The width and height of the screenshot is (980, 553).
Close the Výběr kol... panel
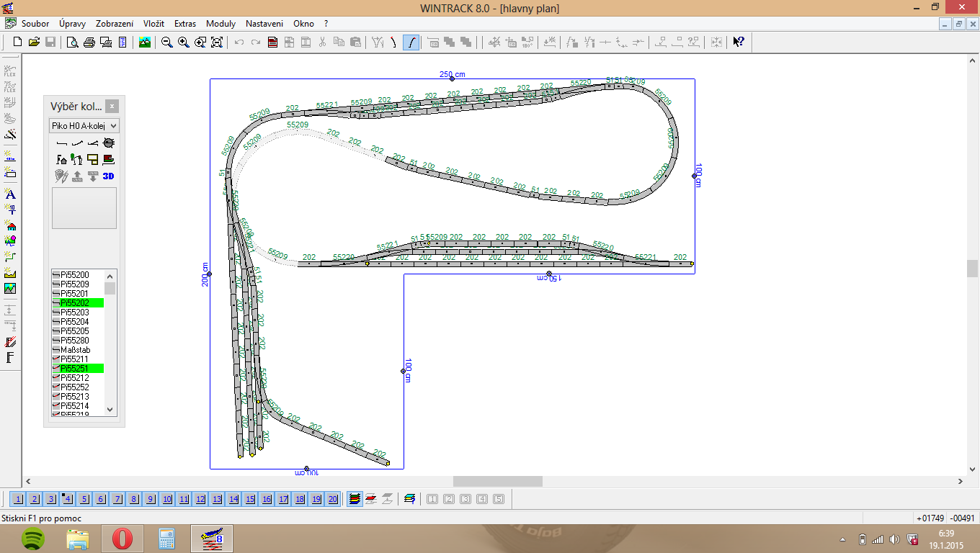[x=112, y=107]
